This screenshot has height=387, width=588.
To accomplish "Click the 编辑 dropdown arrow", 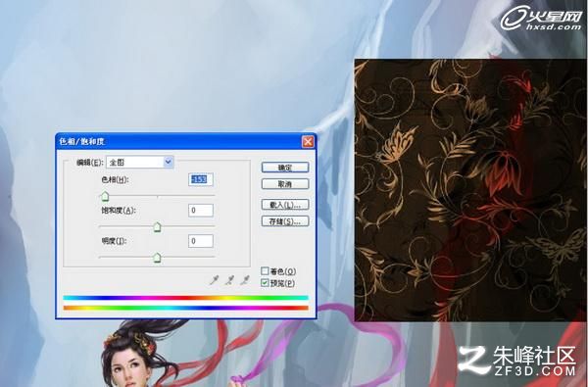I will tap(168, 162).
